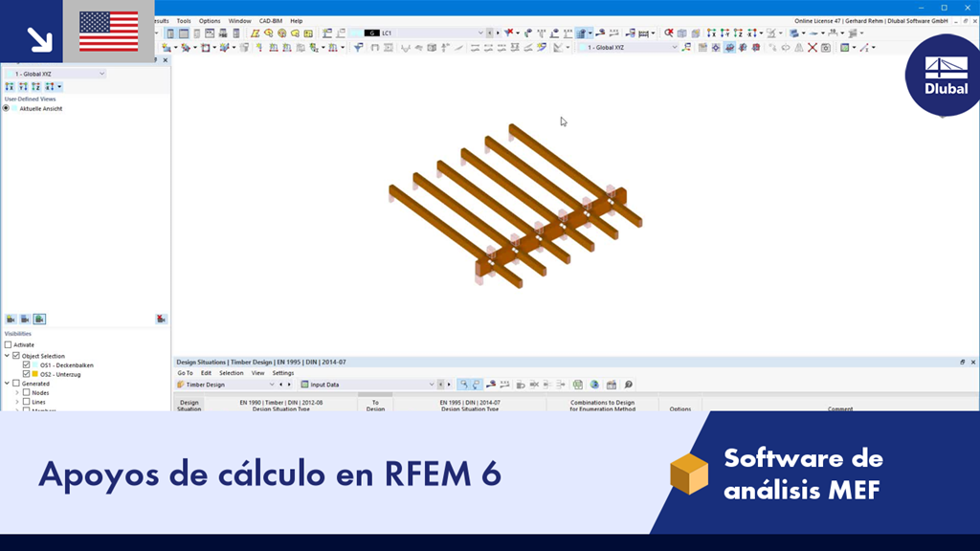Click the timber beam model in viewport
980x551 pixels.
pyautogui.click(x=516, y=207)
